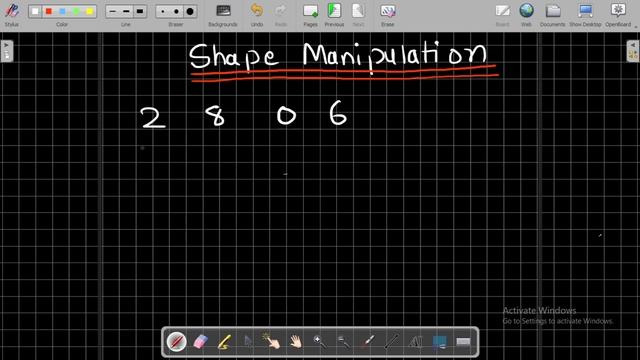Viewport: 640px width, 360px height.
Task: Switch to Board mode
Action: click(502, 14)
